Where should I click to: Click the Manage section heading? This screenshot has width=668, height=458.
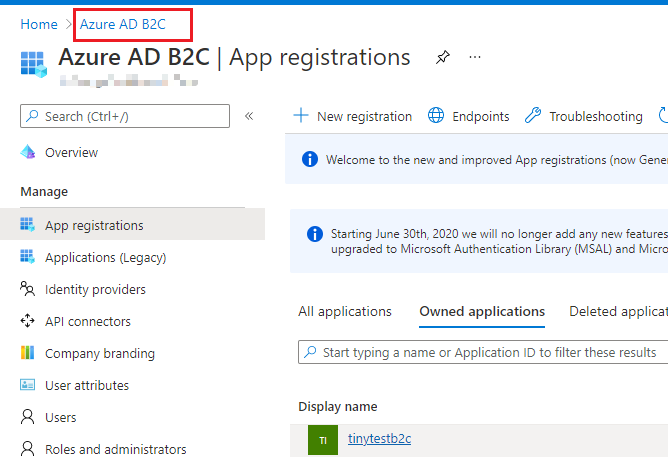(44, 192)
